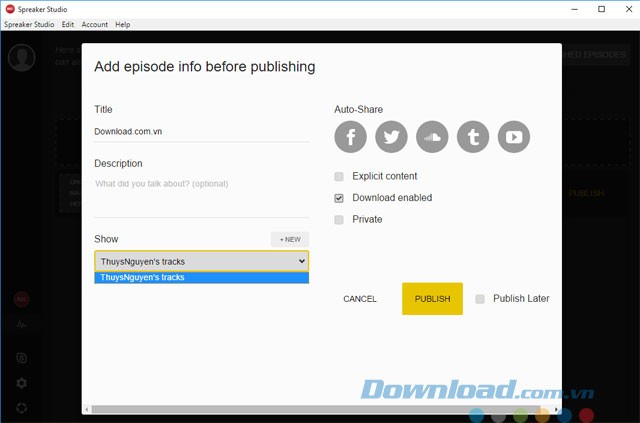Viewport: 640px width, 423px height.
Task: Mark the episode as Private
Action: tap(340, 219)
